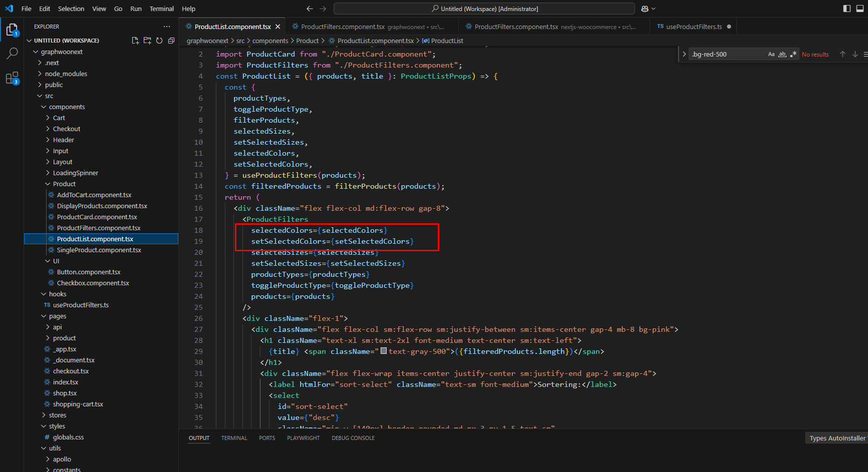868x472 pixels.
Task: Collapse the Product folder in Explorer
Action: tap(64, 184)
